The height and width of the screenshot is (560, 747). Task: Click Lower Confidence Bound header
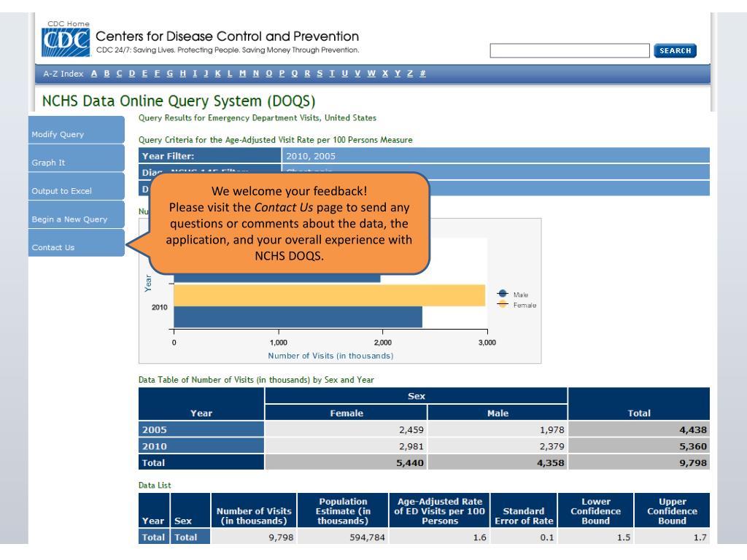coord(595,510)
